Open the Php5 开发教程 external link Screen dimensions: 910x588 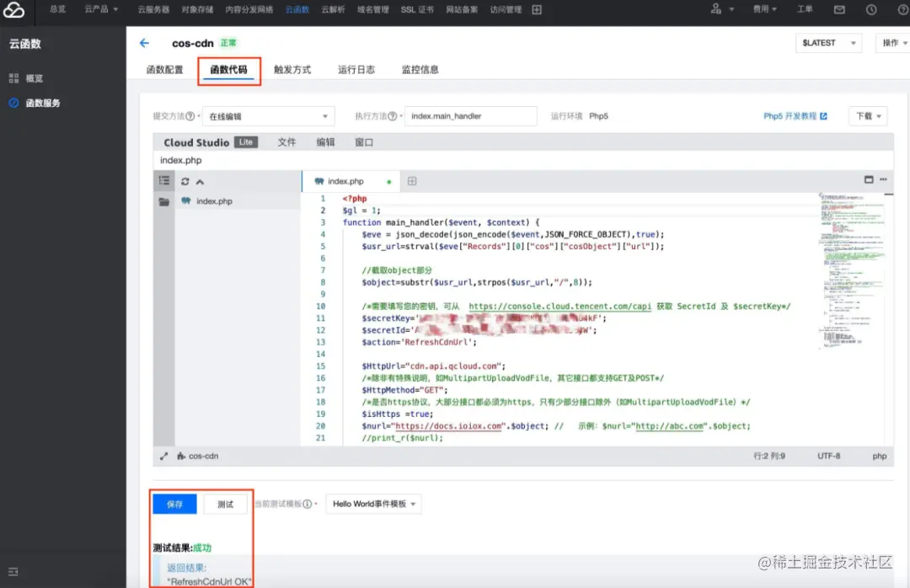[x=795, y=116]
